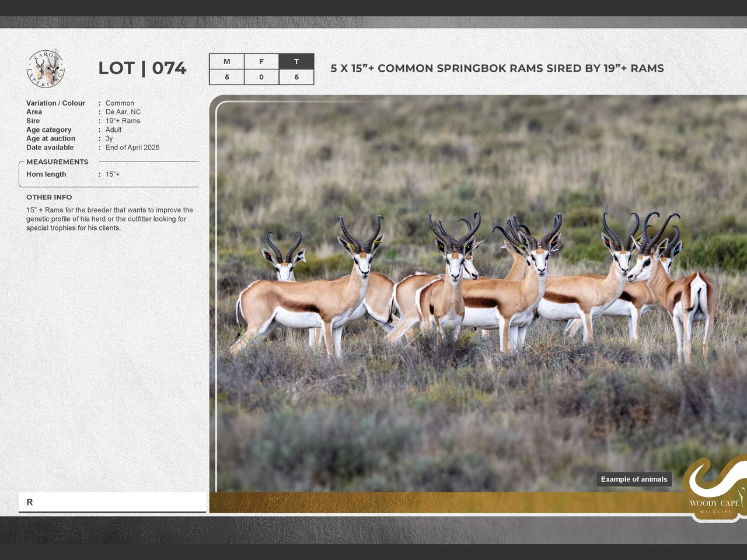Click the 'End of April 2026' date
The width and height of the screenshot is (747, 560).
coord(132,148)
